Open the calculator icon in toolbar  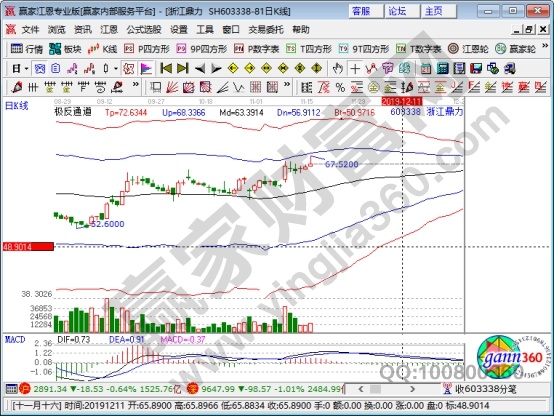click(x=442, y=68)
